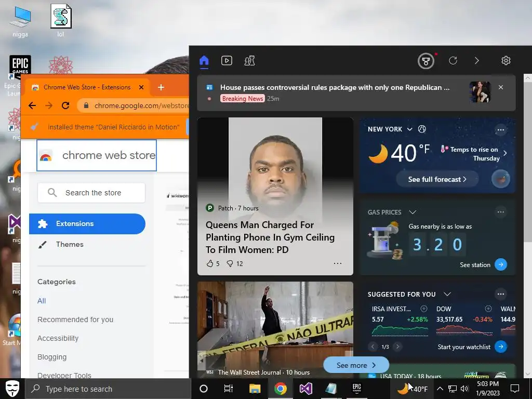Open weather card more options
532x399 pixels.
click(501, 129)
